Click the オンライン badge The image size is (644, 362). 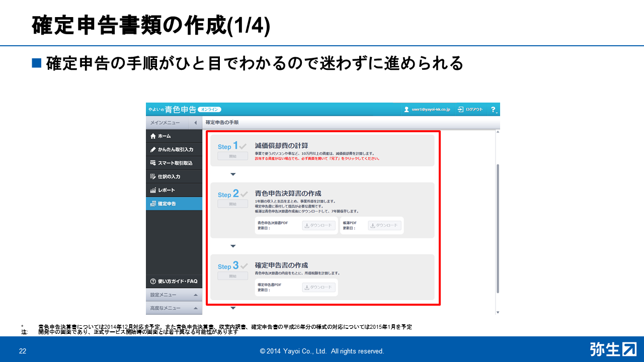[x=209, y=109]
